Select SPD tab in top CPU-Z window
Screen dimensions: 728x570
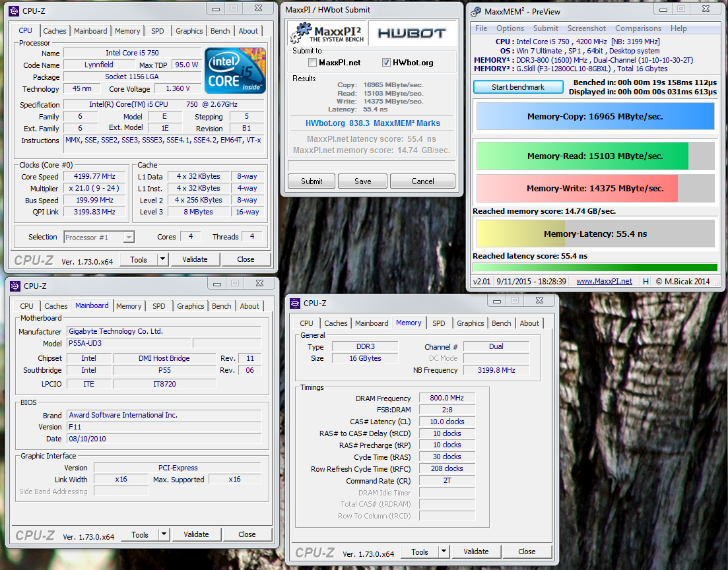click(x=157, y=31)
